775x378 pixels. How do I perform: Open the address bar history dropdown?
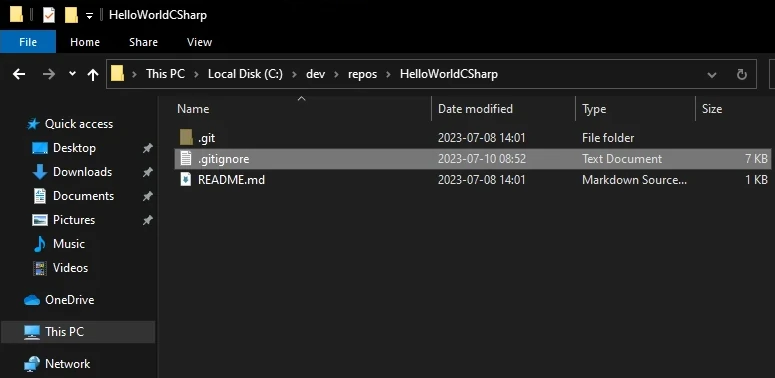[712, 75]
